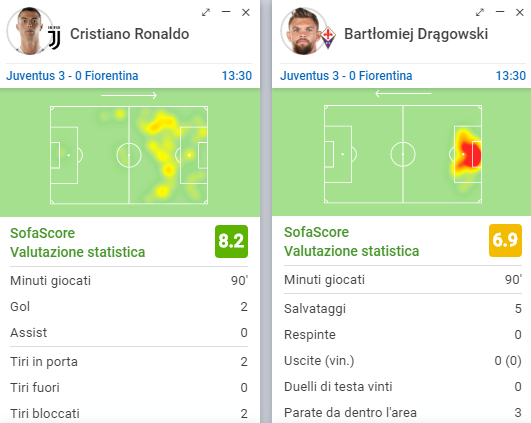This screenshot has height=423, width=531.
Task: Click Bartłomiej Drągowski's profile photo
Action: (303, 31)
